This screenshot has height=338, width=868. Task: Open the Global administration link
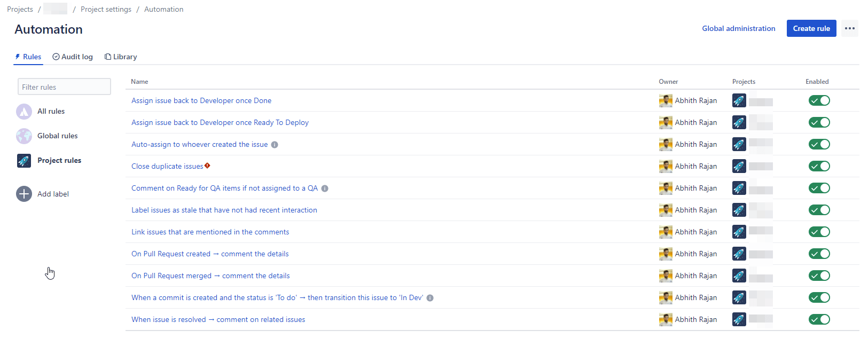(738, 29)
